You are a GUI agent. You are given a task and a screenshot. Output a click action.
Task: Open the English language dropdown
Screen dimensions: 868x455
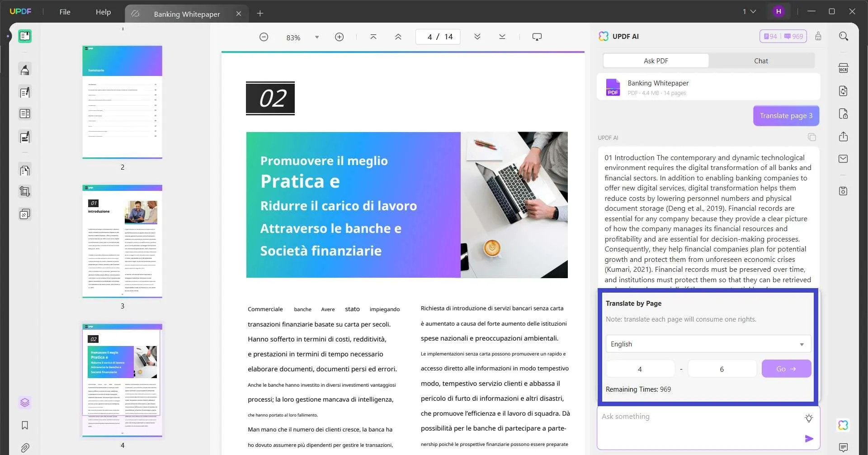pos(708,344)
